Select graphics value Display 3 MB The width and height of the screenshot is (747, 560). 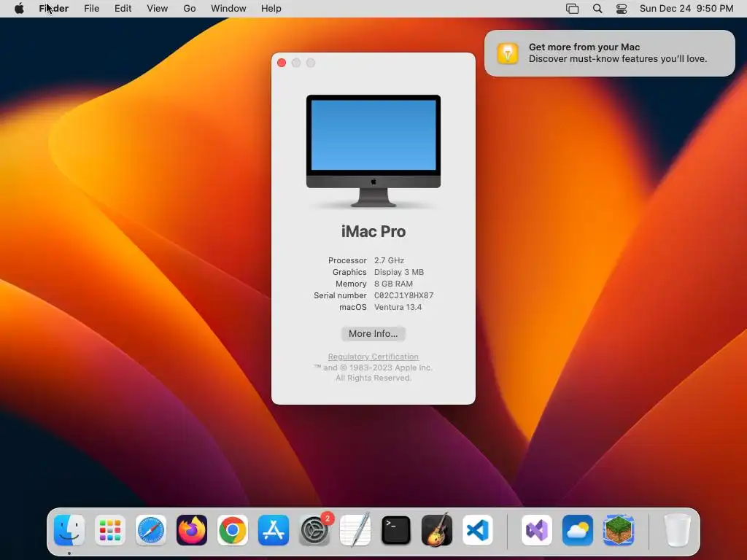pyautogui.click(x=399, y=273)
